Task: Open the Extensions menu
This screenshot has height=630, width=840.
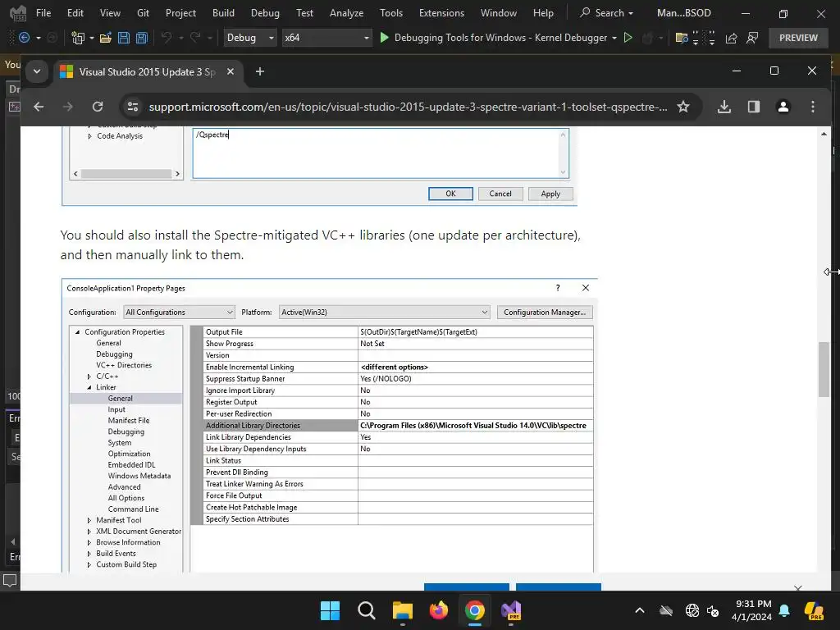Action: point(441,13)
